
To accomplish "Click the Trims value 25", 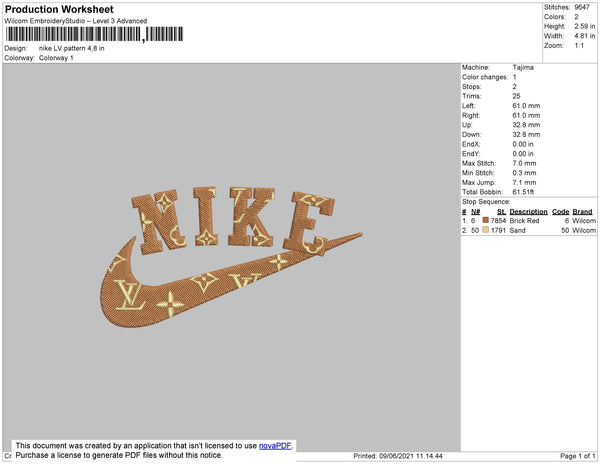I will pos(516,96).
